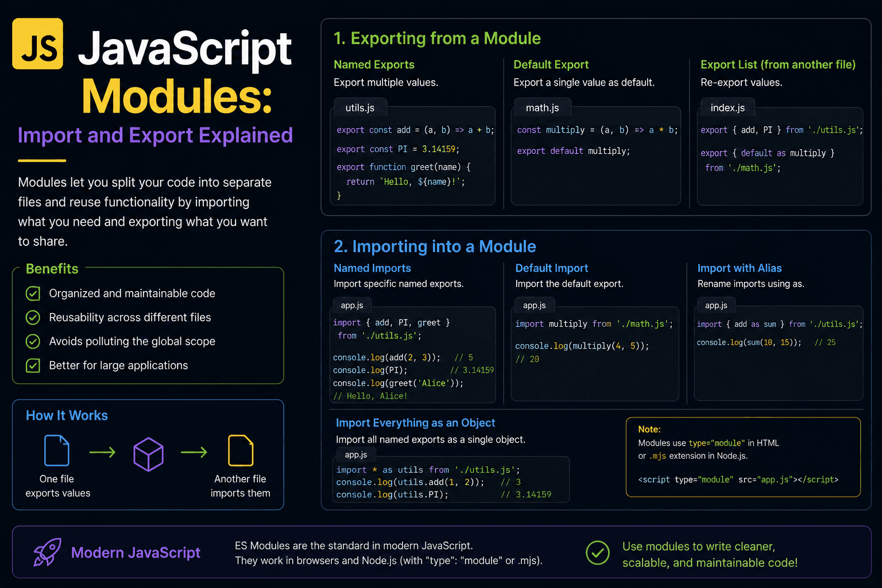Click the yellow importing file icon
This screenshot has width=882, height=588.
click(x=241, y=451)
